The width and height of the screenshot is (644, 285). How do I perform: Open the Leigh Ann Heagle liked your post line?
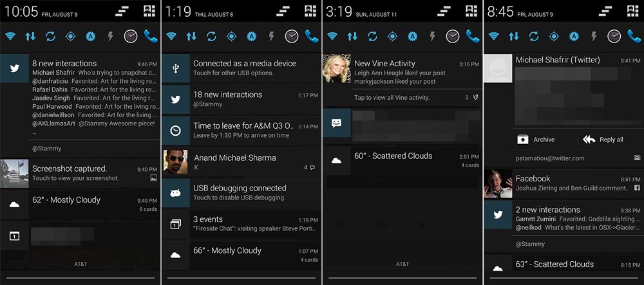(400, 73)
